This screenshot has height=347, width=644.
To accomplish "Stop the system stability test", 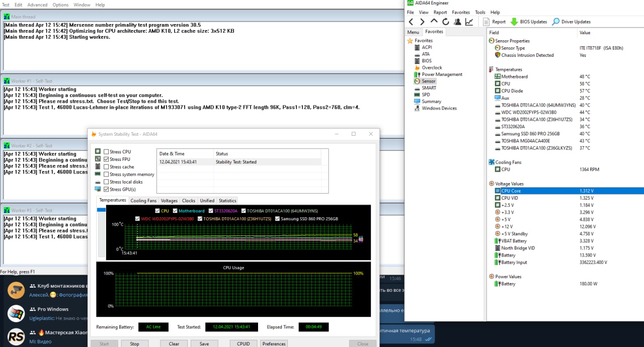I will pyautogui.click(x=134, y=344).
